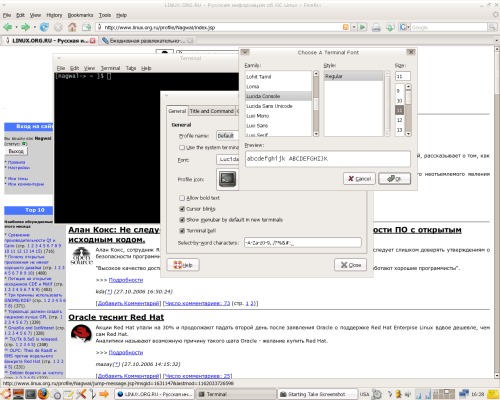The image size is (500, 400).
Task: Enable Allow bold text checkbox
Action: 182,198
